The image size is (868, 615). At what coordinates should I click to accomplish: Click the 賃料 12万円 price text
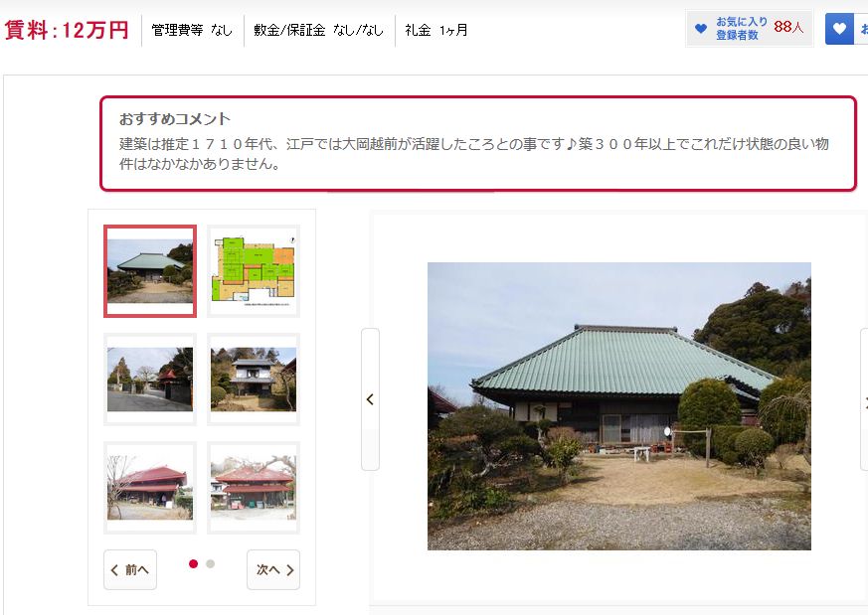pyautogui.click(x=67, y=30)
